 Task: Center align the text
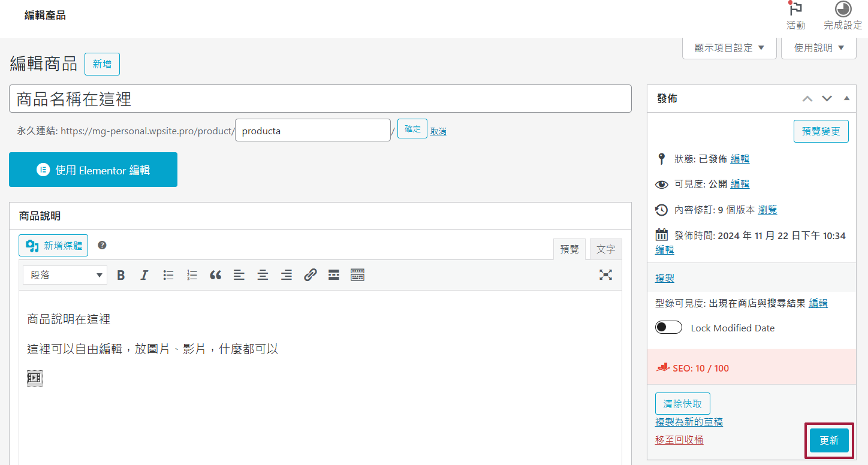click(x=263, y=275)
